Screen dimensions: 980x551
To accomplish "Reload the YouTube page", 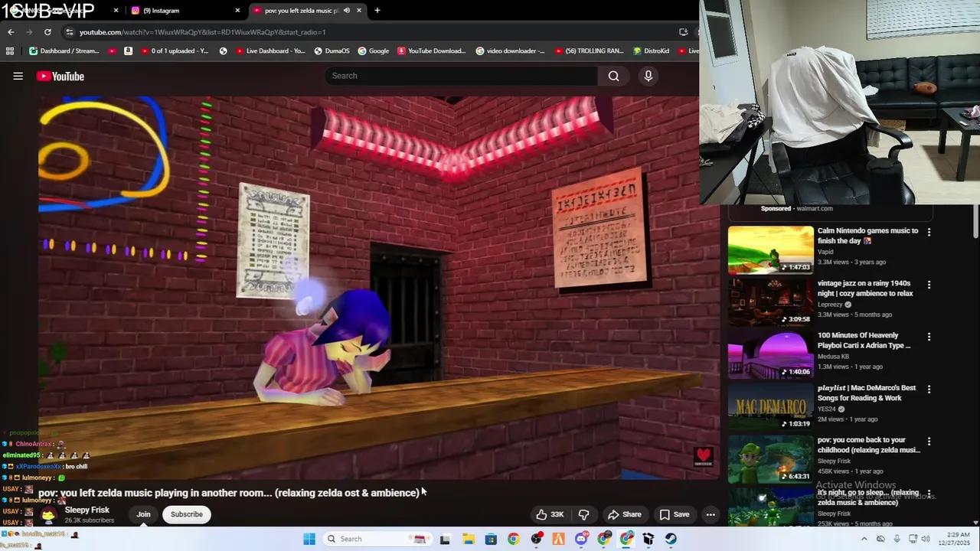I will [47, 32].
